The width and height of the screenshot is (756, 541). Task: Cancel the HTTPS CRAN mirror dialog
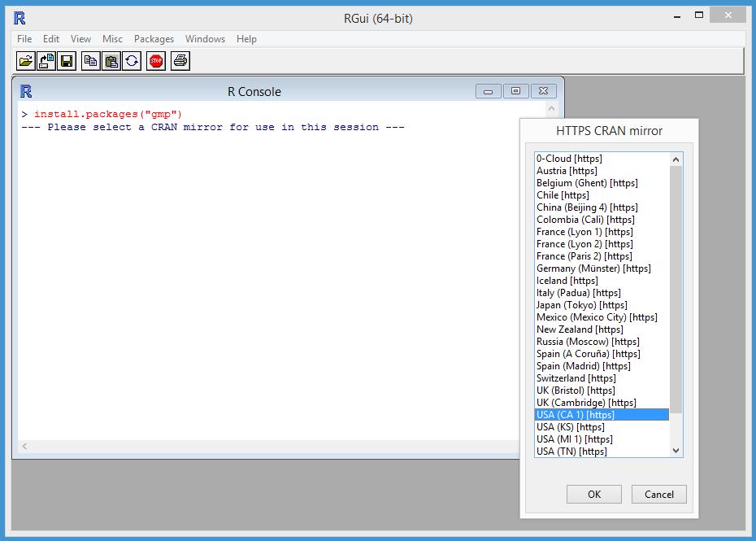[x=658, y=494]
